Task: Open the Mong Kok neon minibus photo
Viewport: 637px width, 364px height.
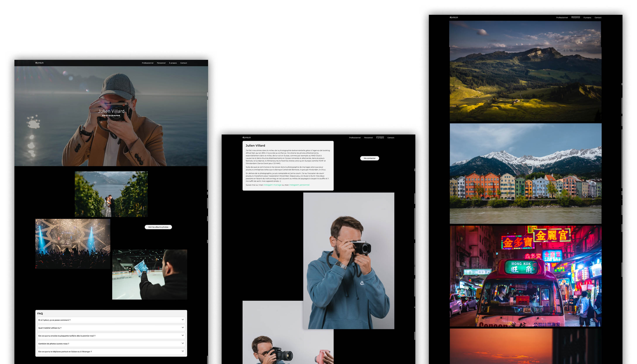Action: [x=525, y=276]
